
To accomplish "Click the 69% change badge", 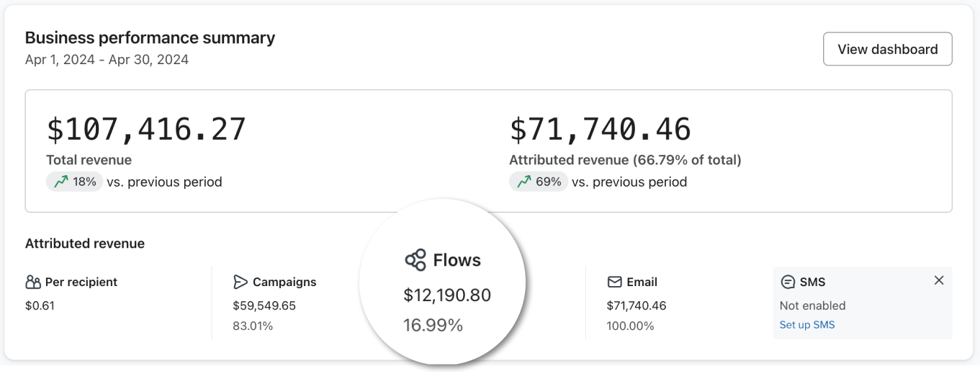I will coord(538,182).
